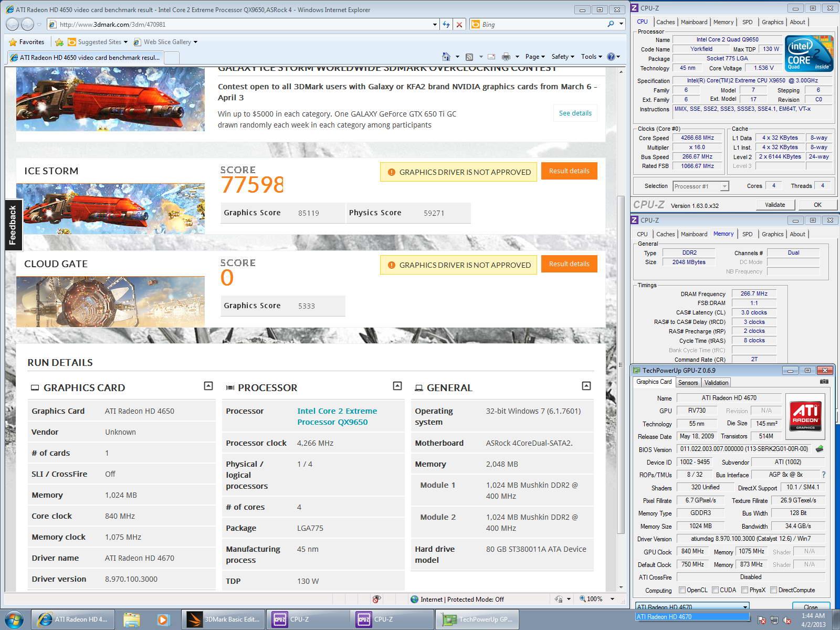Click the Read mail envelope icon
The height and width of the screenshot is (630, 840).
491,57
